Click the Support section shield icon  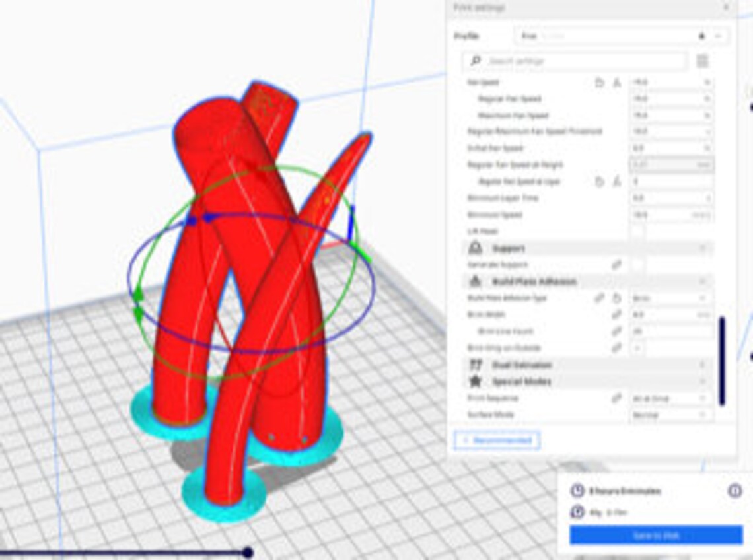pos(476,248)
